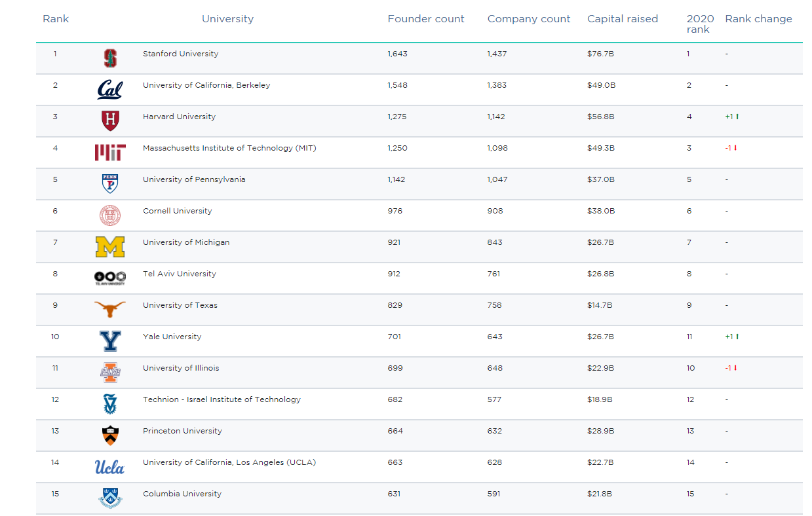Select the Yale University name
812x516 pixels.
(172, 337)
